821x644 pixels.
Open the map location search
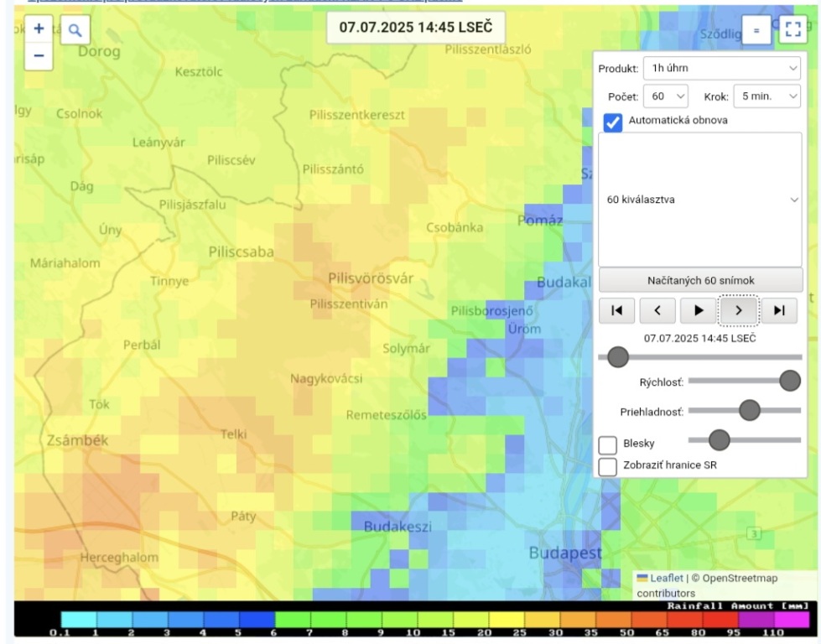click(75, 31)
